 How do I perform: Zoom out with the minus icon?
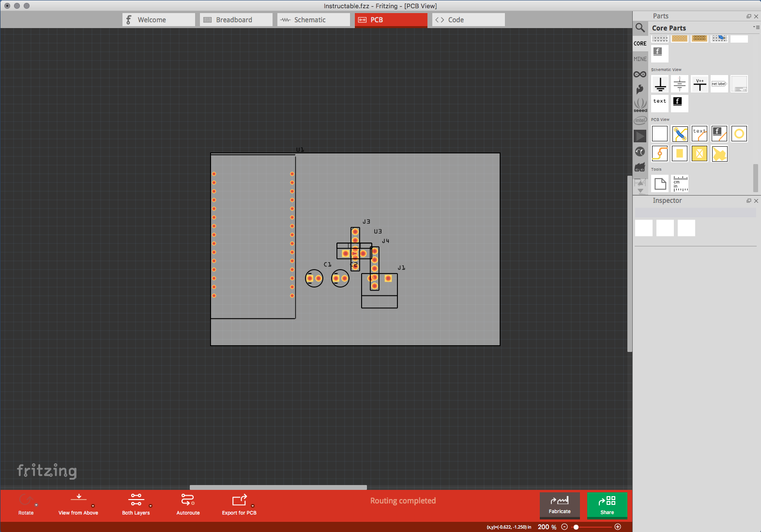tap(564, 527)
